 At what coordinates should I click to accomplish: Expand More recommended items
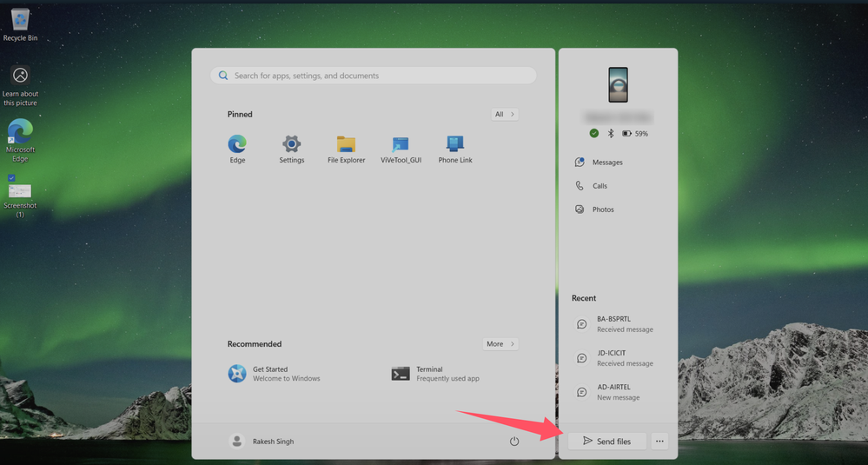[x=500, y=344]
